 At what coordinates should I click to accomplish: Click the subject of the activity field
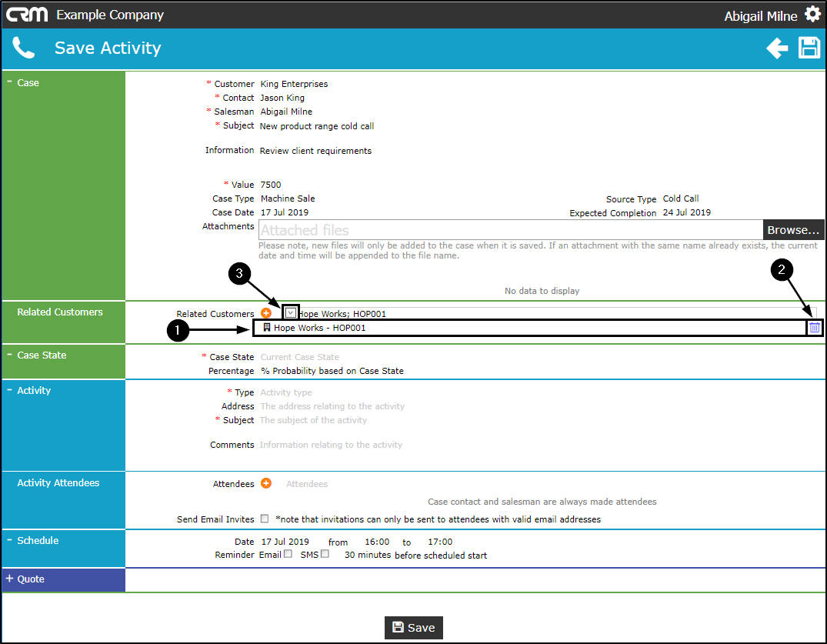click(x=313, y=420)
